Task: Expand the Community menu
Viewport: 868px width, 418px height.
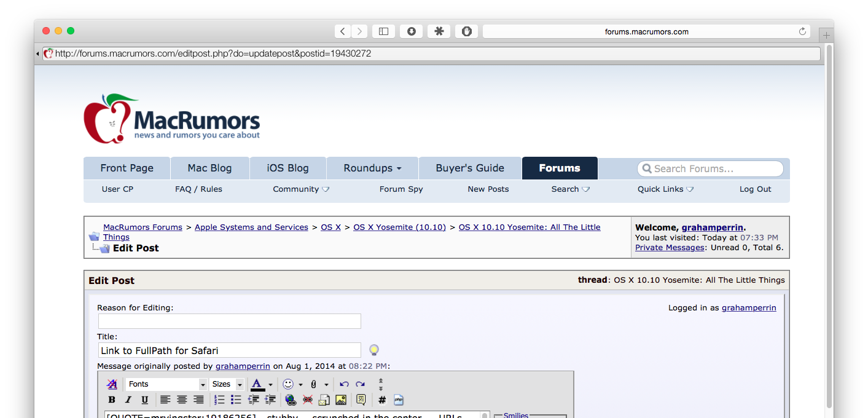Action: click(301, 189)
